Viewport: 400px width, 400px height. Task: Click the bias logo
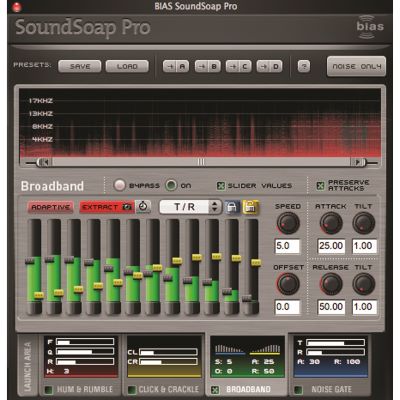[370, 27]
